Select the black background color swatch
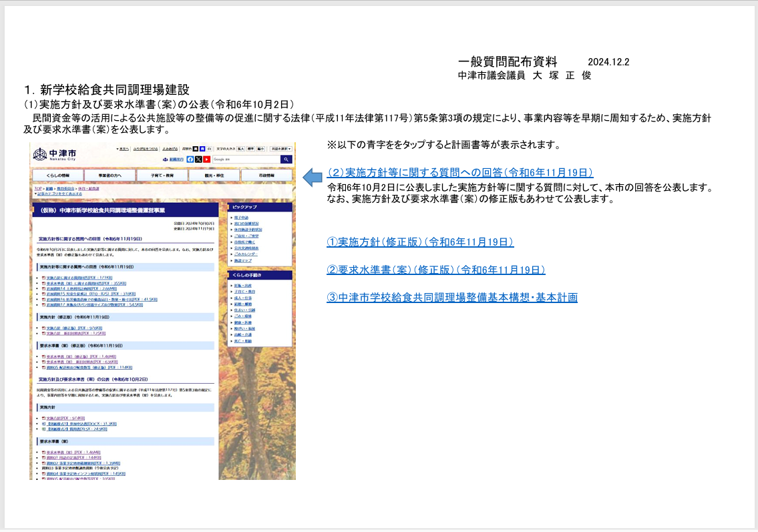Image resolution: width=758 pixels, height=532 pixels. click(x=195, y=148)
